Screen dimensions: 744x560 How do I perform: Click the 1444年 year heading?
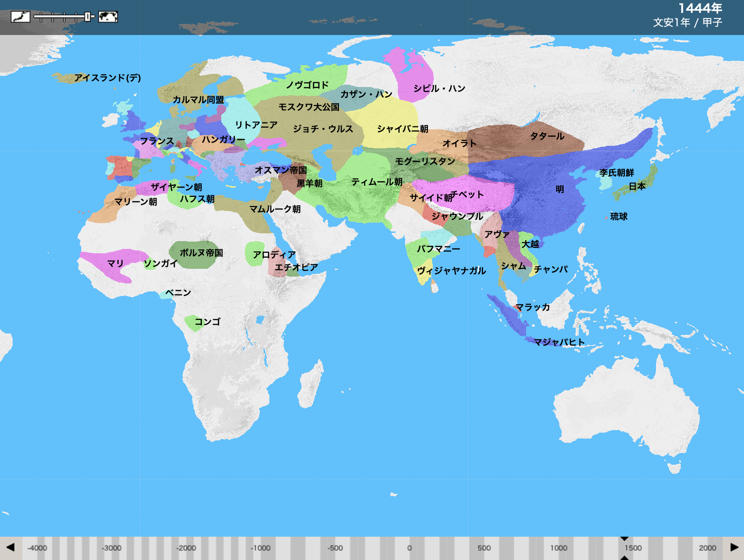(700, 8)
